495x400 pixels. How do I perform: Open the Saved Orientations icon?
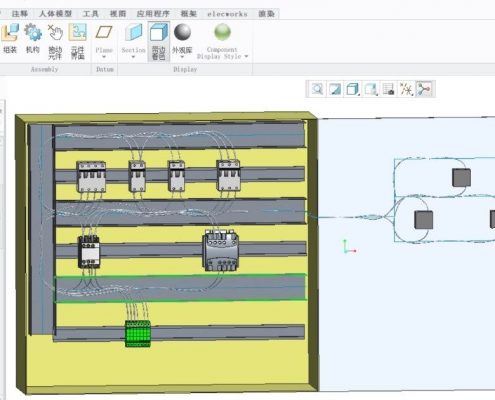pyautogui.click(x=371, y=89)
